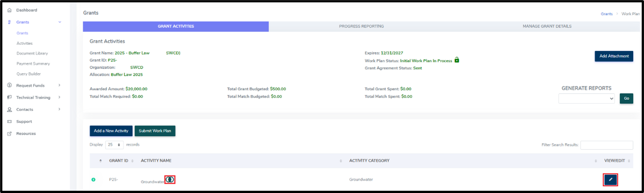
Task: Click the pencil edit icon for Groundwater
Action: point(610,180)
